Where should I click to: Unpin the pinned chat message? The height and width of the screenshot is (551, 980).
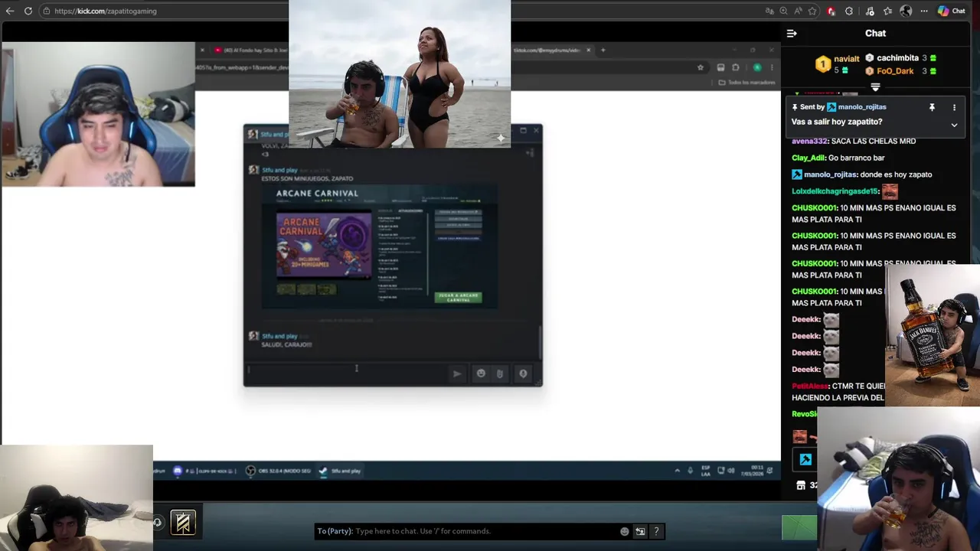point(932,107)
